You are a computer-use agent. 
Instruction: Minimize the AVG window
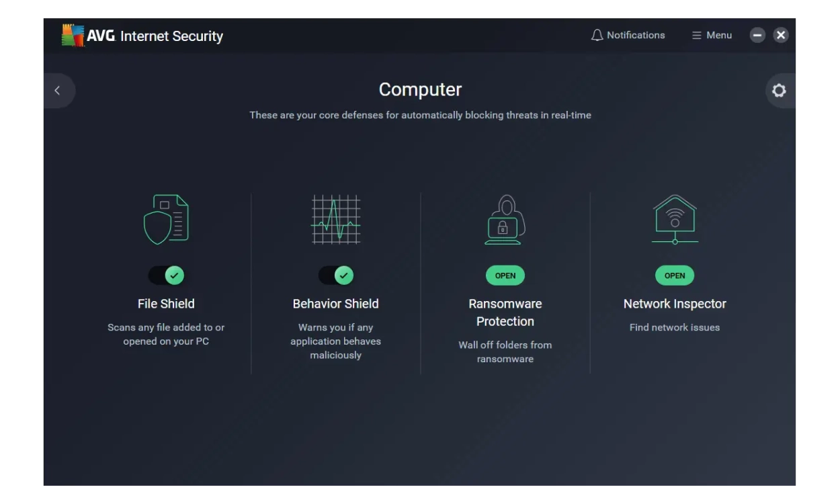coord(758,35)
